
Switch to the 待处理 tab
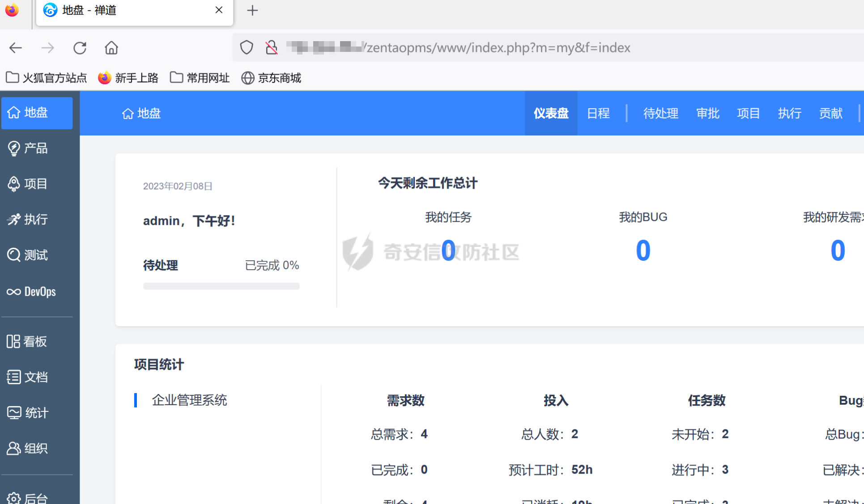pyautogui.click(x=660, y=113)
